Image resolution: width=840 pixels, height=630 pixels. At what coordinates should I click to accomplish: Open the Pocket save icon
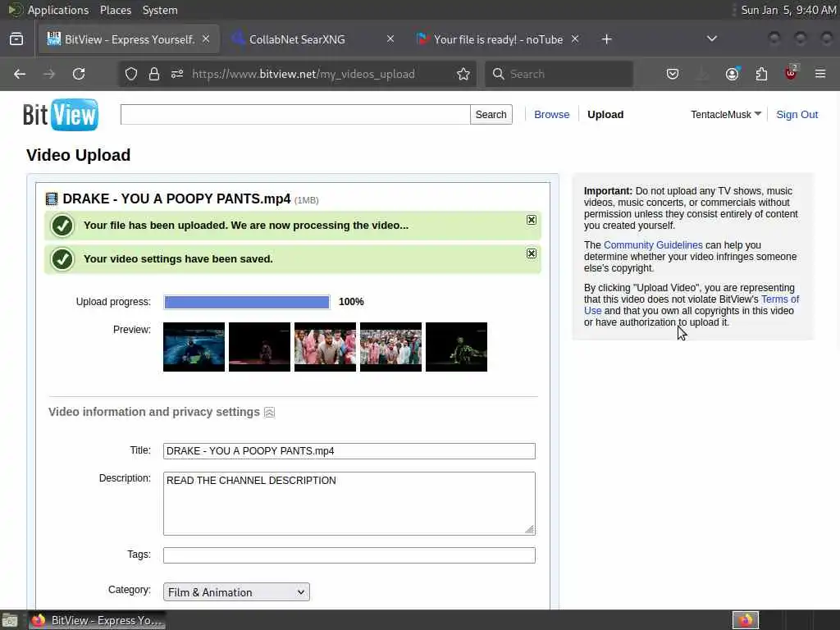coord(673,74)
